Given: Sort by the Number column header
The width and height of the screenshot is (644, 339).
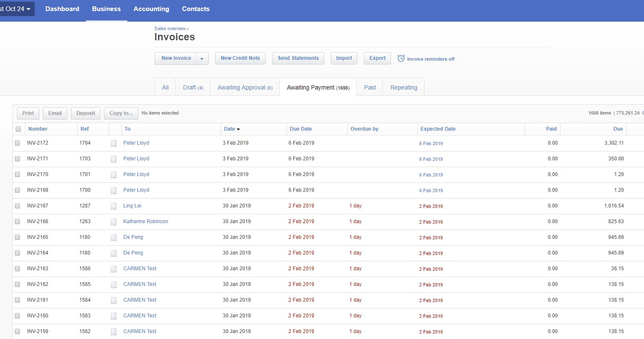Looking at the screenshot, I should tap(38, 129).
